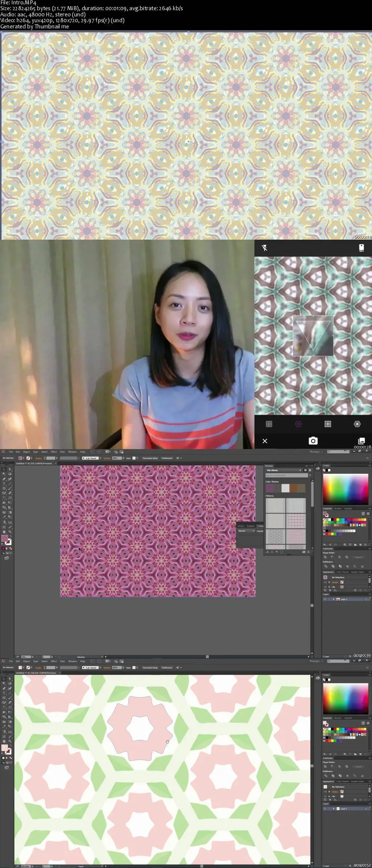This screenshot has height=868, width=372.
Task: Hide Layer 1 in pink-pattern Illustrator frame
Action: click(325, 599)
